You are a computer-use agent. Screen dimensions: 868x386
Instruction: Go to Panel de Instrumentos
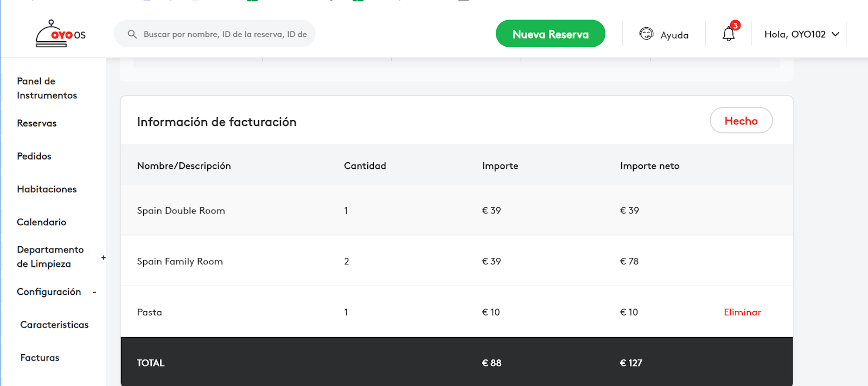[47, 88]
